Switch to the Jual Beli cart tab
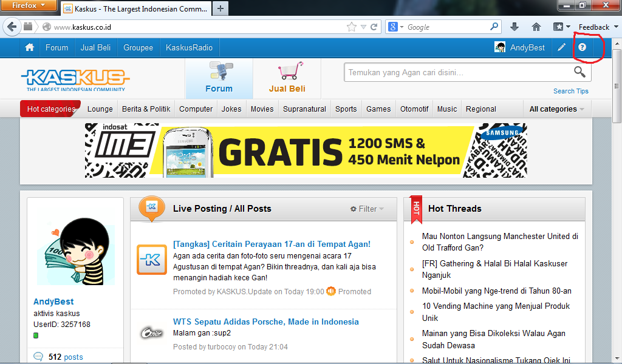Screen dimensions: 622x364 click(x=287, y=78)
